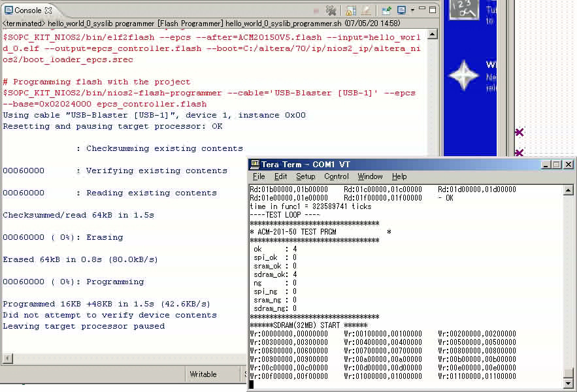This screenshot has height=392, width=577.
Task: Click the Terminate red square icon
Action: [316, 10]
